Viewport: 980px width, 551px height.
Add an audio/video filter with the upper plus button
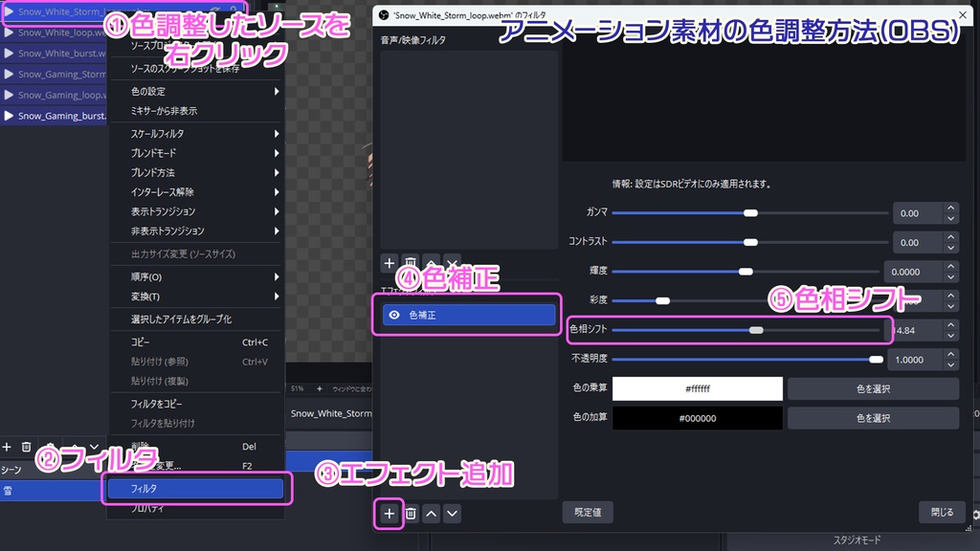point(389,263)
